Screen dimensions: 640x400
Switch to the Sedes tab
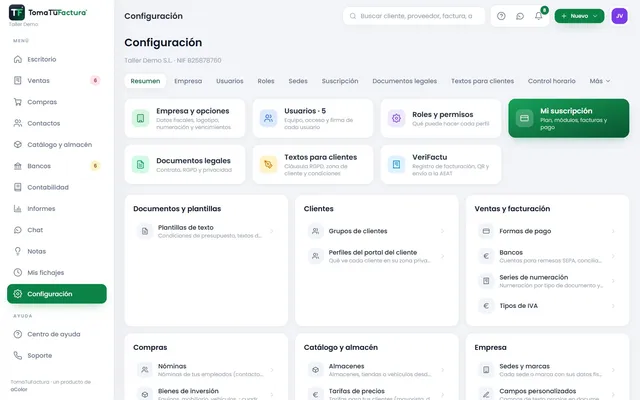click(x=298, y=81)
